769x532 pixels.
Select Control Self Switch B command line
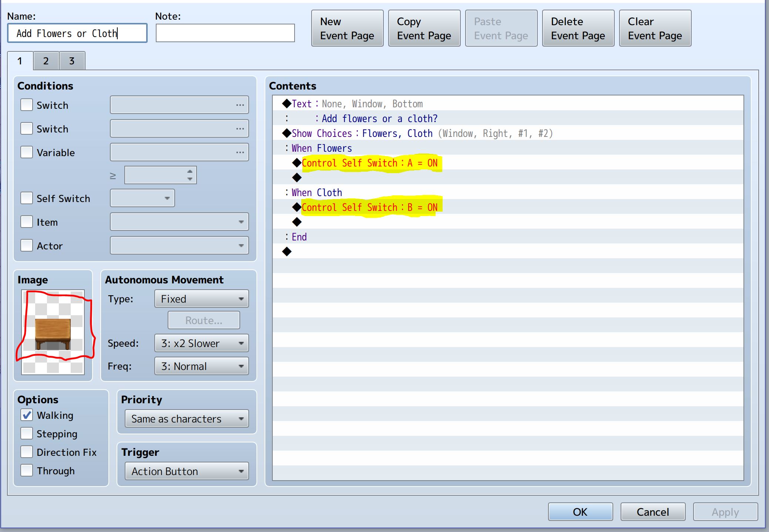[x=369, y=208]
